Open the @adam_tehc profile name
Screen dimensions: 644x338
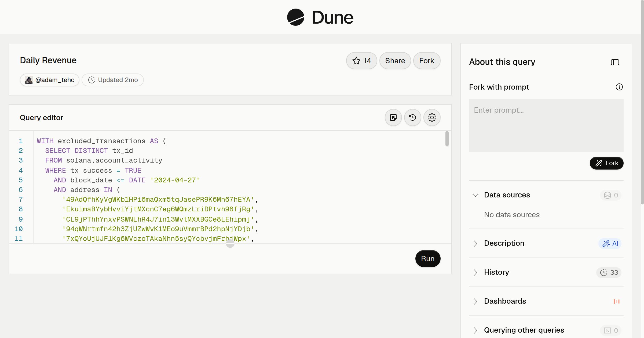point(55,80)
